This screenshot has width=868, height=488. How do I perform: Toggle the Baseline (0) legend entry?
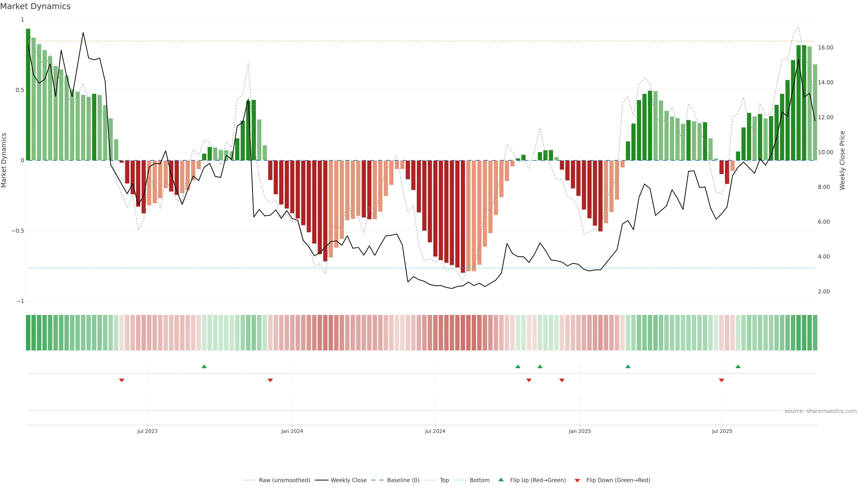click(403, 480)
